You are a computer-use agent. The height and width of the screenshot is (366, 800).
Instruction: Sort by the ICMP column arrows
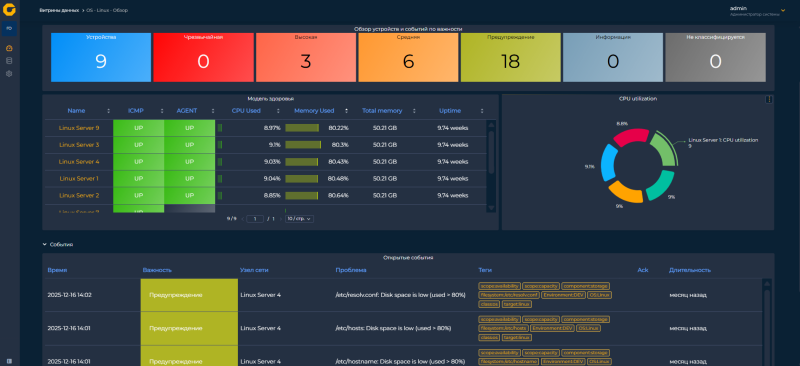click(x=162, y=111)
